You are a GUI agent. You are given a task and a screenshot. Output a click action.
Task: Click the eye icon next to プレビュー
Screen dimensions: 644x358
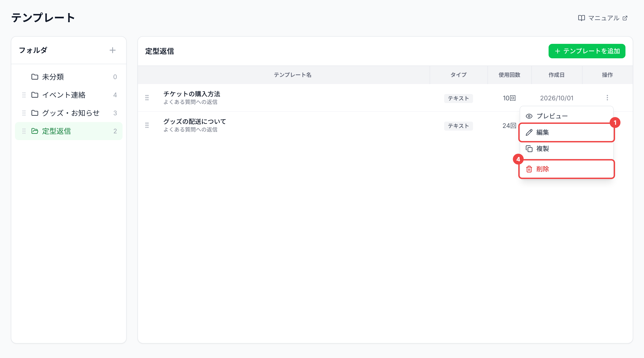coord(529,116)
